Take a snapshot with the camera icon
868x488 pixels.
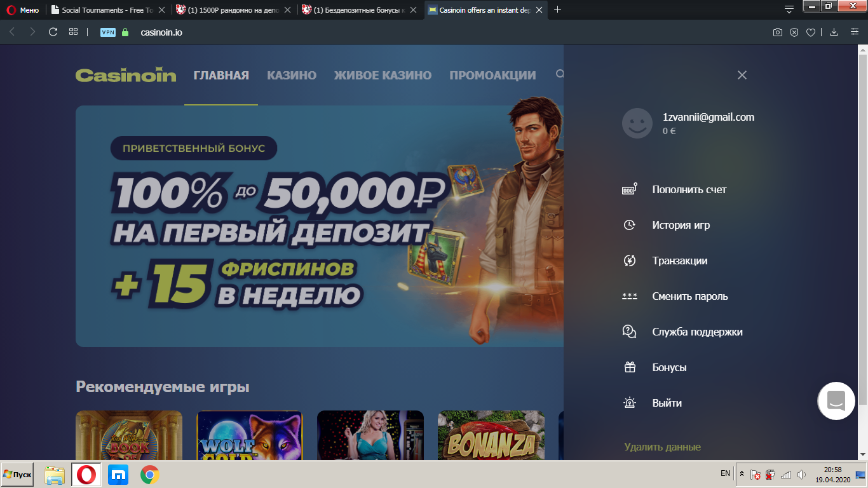pos(777,31)
